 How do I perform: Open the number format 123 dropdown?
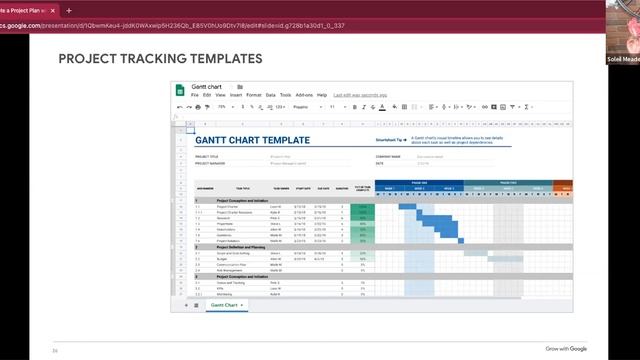coord(280,107)
